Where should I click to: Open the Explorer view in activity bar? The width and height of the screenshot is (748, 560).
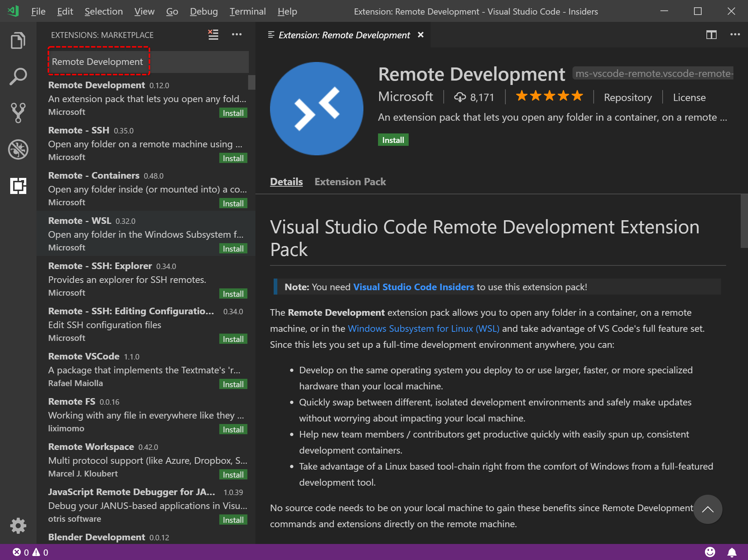click(x=18, y=40)
